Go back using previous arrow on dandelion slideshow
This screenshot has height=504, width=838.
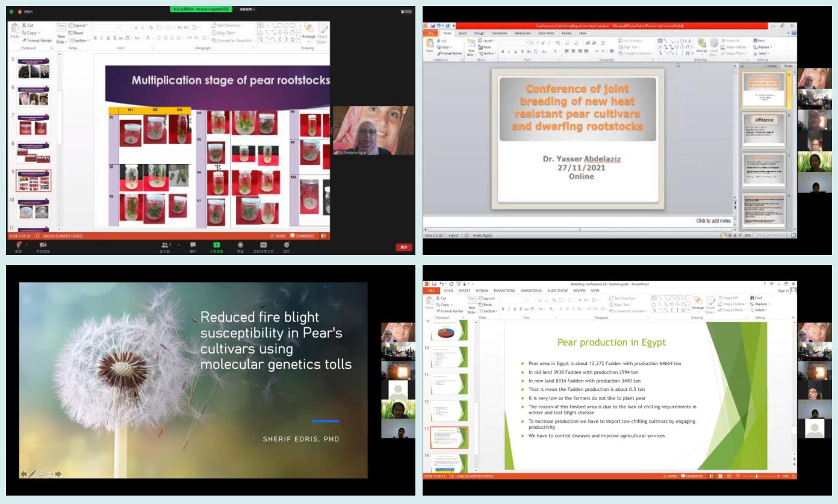(23, 474)
